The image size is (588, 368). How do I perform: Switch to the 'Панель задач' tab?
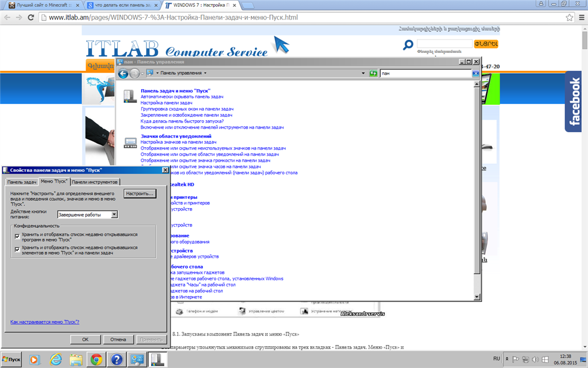(22, 182)
